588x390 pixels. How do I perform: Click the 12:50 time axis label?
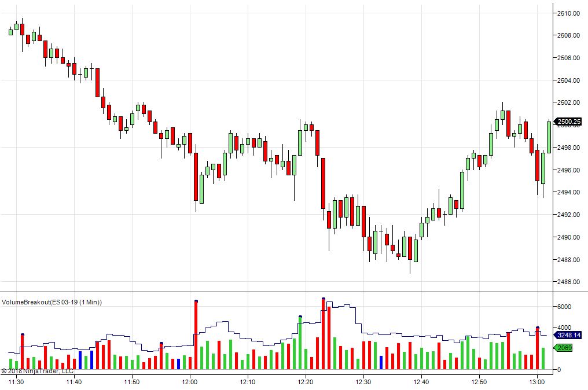(479, 382)
